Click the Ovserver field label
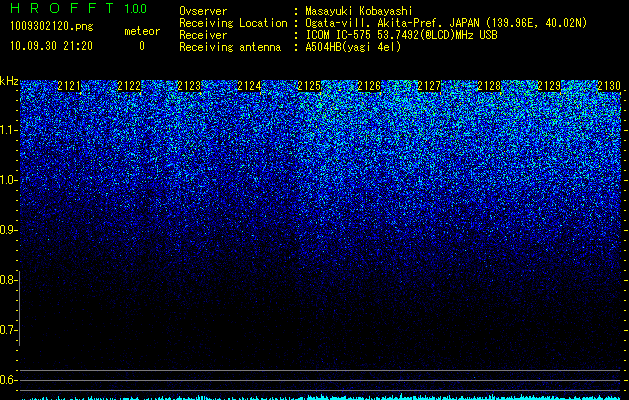Screen dimensions: 629x400 click(x=203, y=11)
